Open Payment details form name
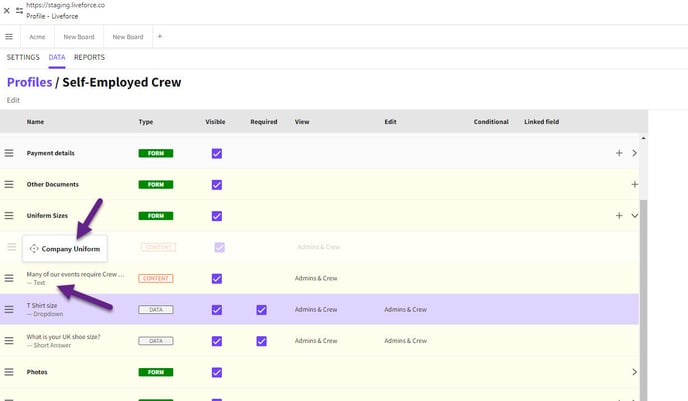This screenshot has height=401, width=688. click(x=50, y=153)
